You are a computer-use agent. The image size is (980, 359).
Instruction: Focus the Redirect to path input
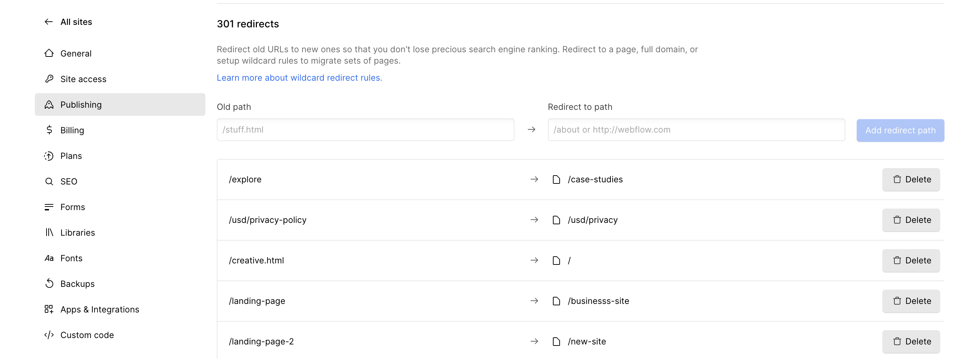696,129
